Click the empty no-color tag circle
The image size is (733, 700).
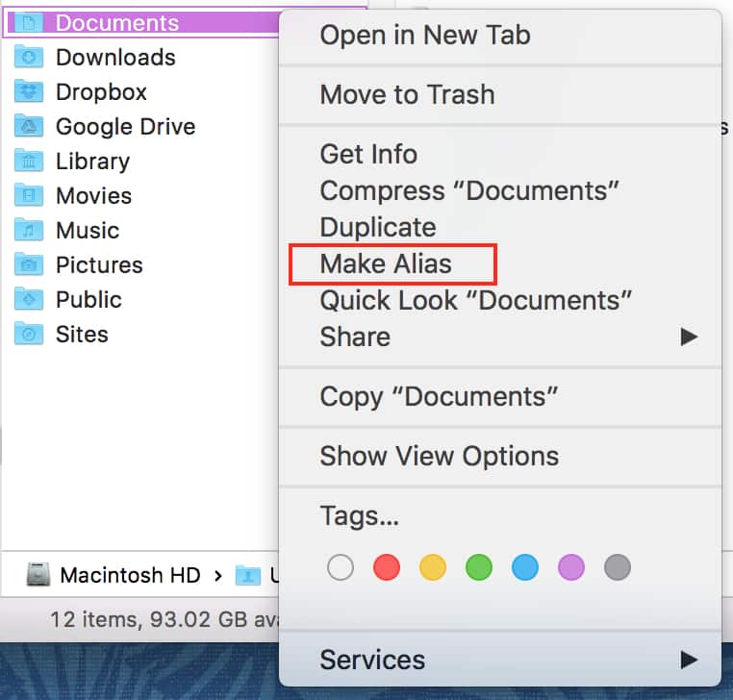(x=340, y=567)
